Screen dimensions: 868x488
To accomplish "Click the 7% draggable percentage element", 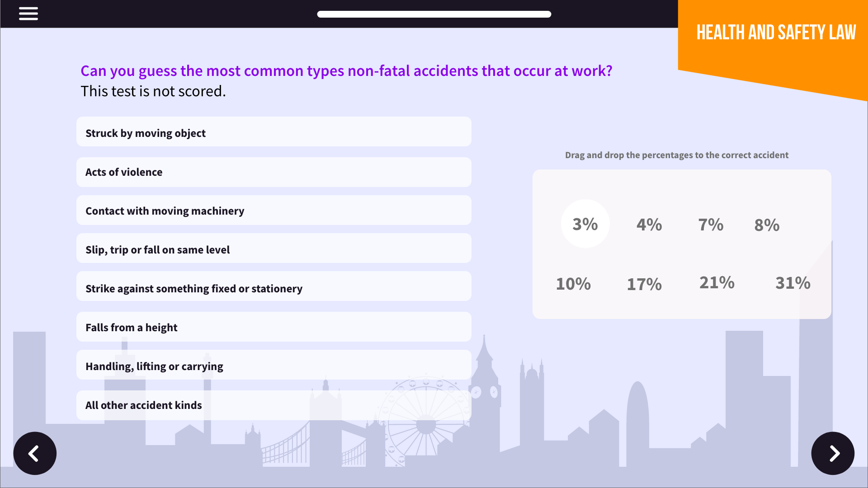I will tap(710, 224).
